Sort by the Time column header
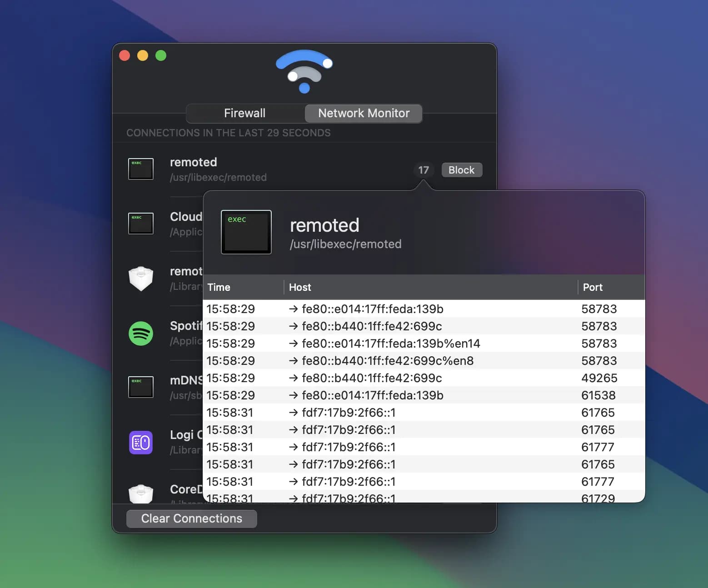Viewport: 708px width, 588px height. tap(243, 287)
